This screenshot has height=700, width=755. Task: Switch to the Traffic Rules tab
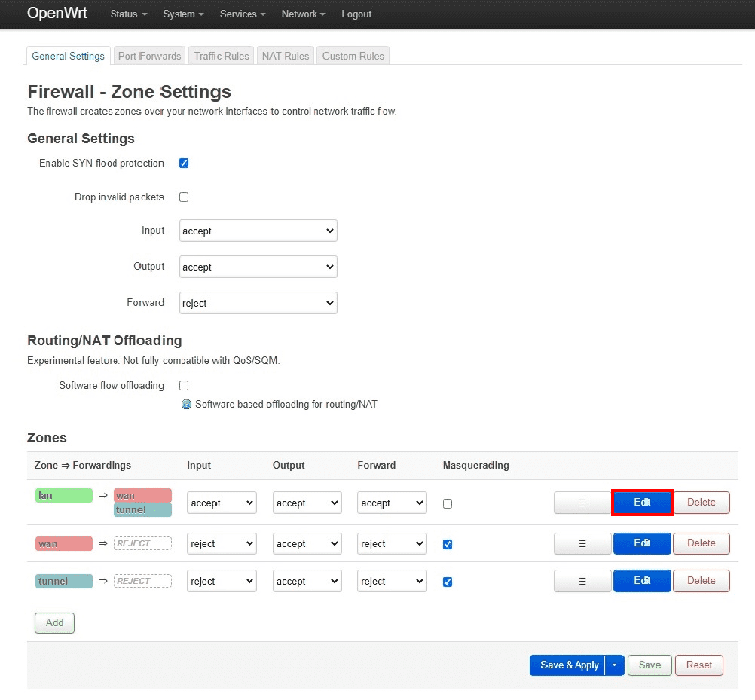click(x=221, y=56)
